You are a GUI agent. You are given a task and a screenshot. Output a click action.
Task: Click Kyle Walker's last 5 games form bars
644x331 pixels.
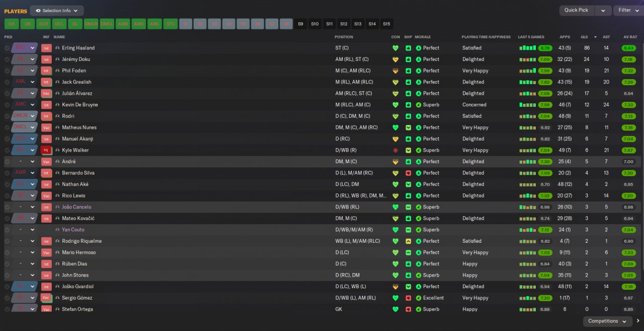point(528,150)
